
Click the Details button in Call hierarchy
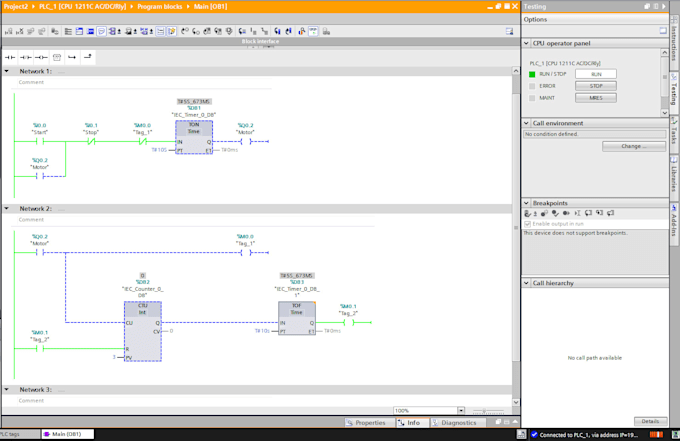(x=650, y=421)
